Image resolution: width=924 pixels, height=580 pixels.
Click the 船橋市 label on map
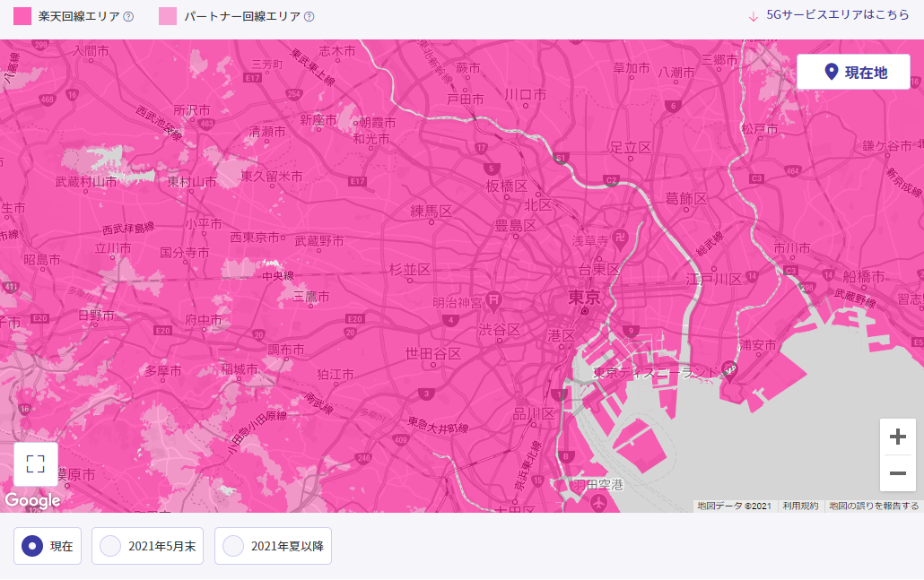[x=863, y=275]
